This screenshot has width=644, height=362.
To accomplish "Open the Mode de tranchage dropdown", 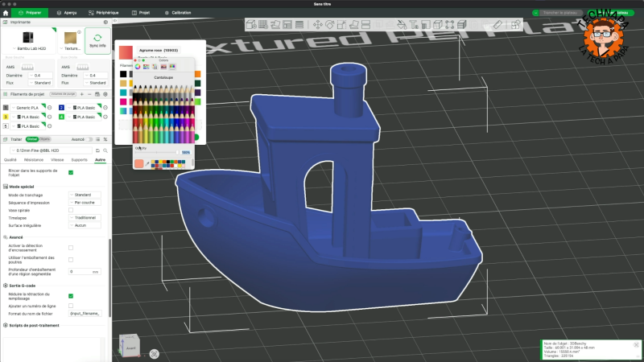I will point(85,195).
